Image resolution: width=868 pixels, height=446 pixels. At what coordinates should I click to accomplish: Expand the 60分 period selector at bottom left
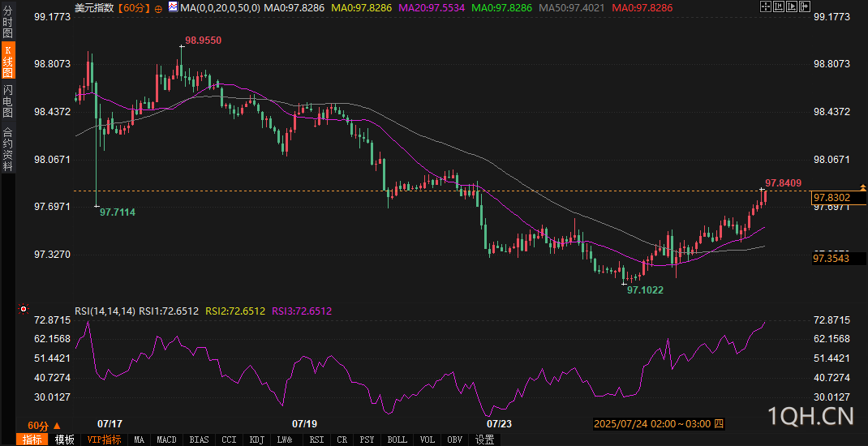[x=43, y=426]
